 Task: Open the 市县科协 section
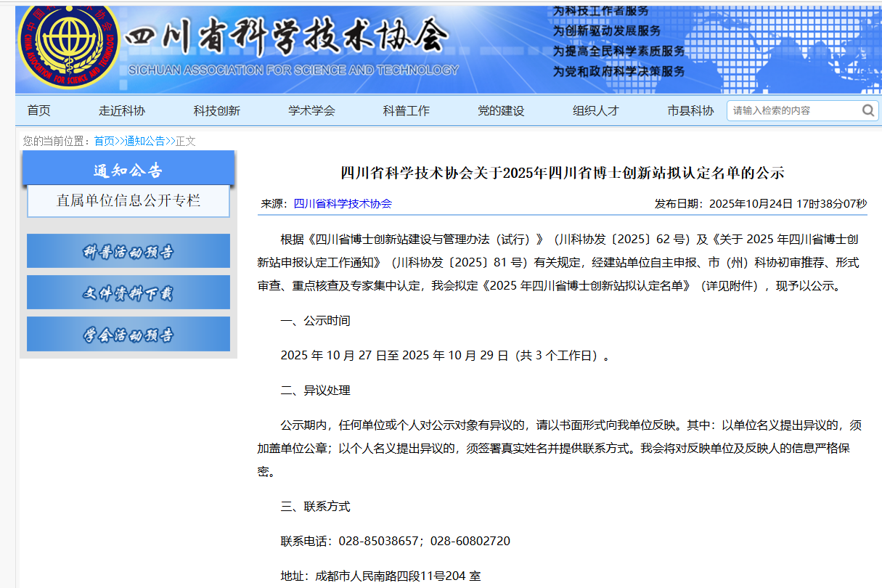tap(690, 110)
